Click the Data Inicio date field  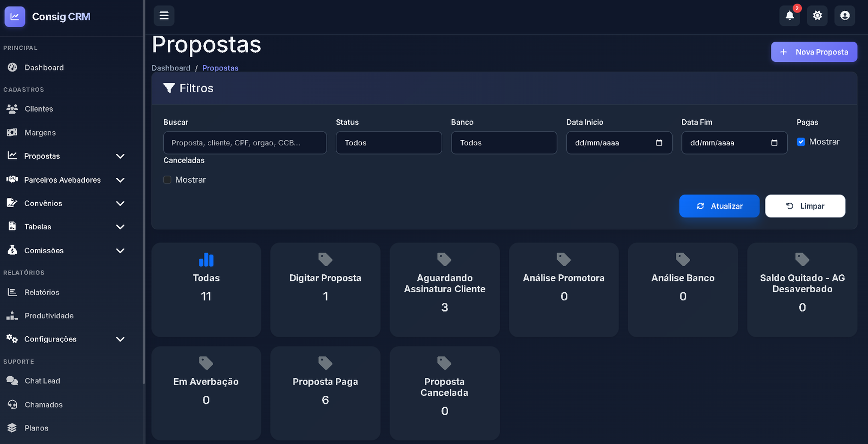pyautogui.click(x=619, y=143)
